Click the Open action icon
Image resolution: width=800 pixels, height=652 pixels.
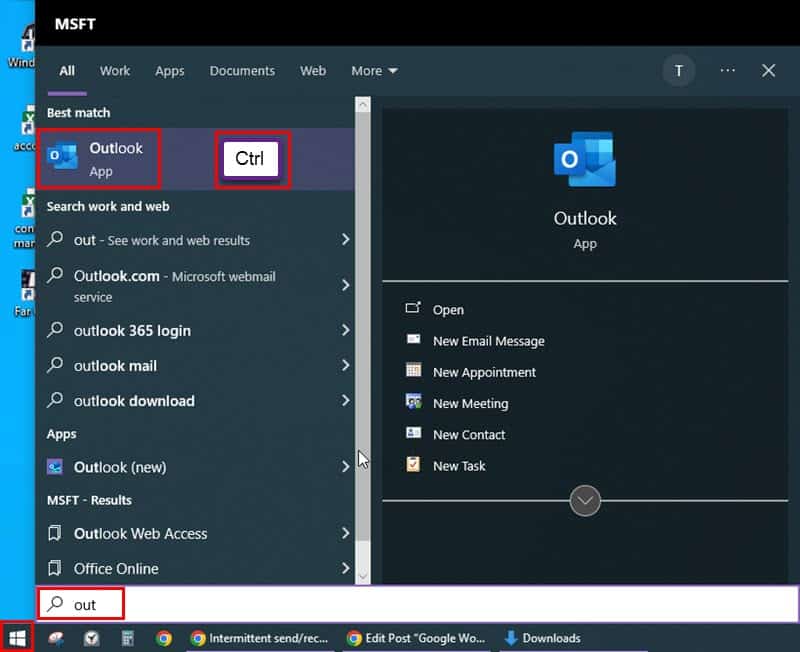click(x=413, y=308)
